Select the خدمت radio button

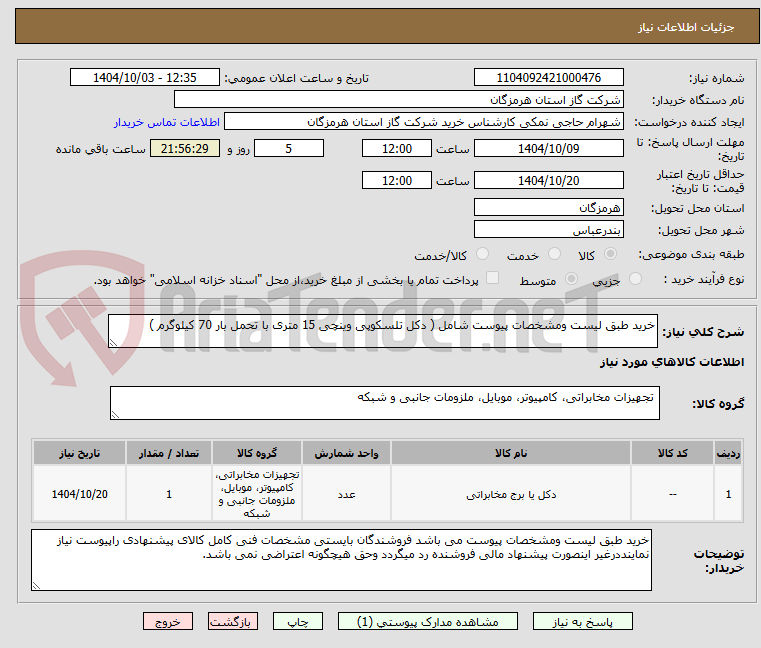tap(554, 254)
